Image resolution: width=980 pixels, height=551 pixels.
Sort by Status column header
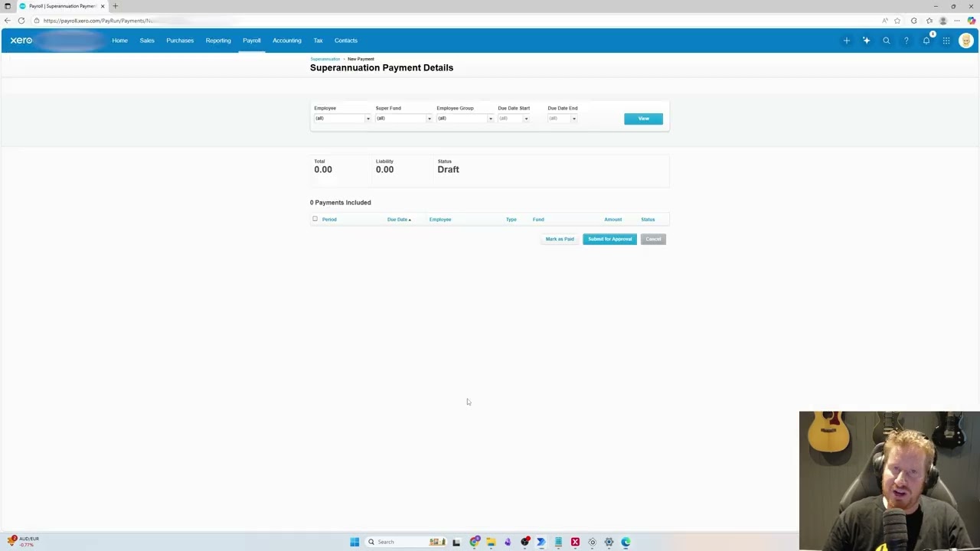click(648, 220)
